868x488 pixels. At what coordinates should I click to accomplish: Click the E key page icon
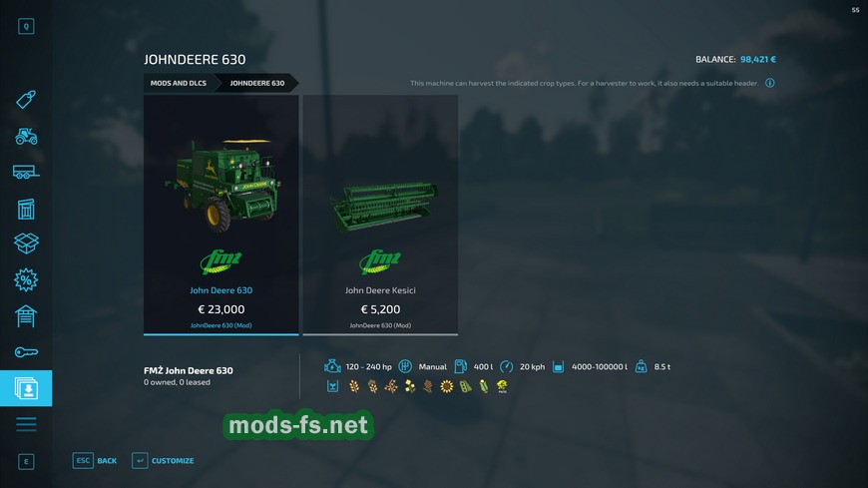coord(26,461)
